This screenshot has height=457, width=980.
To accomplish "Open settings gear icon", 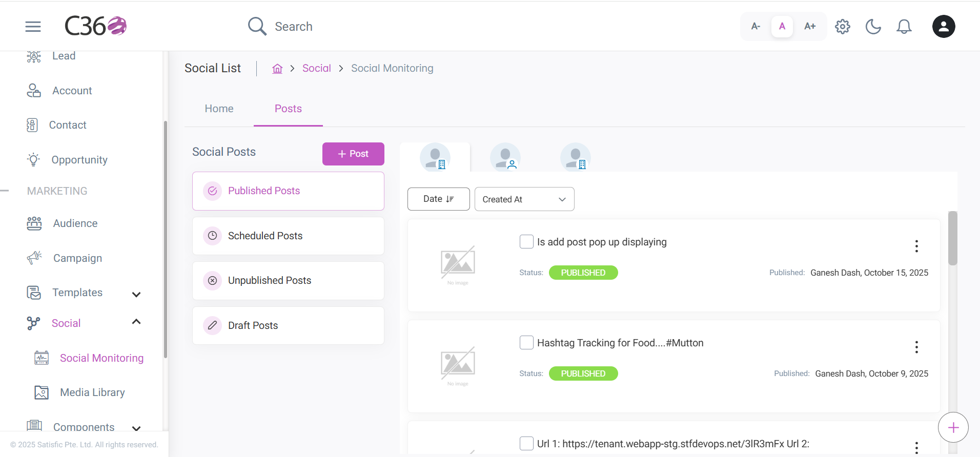I will click(843, 27).
